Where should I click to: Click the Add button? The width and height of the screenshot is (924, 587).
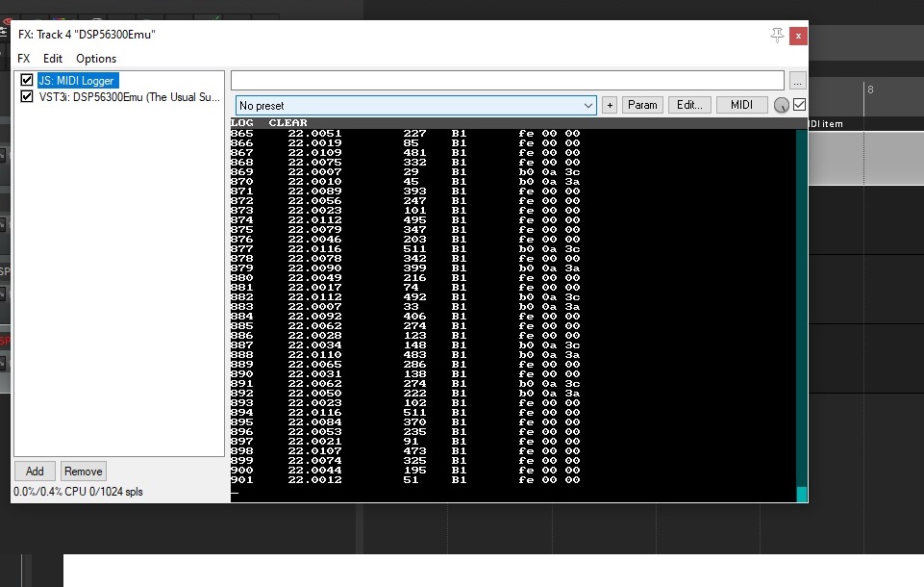35,472
